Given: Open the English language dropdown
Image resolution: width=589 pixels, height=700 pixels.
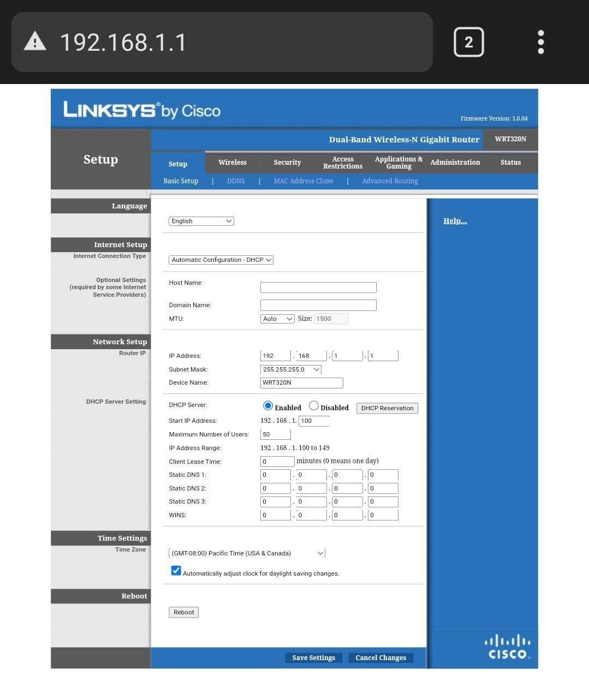Looking at the screenshot, I should pos(201,221).
